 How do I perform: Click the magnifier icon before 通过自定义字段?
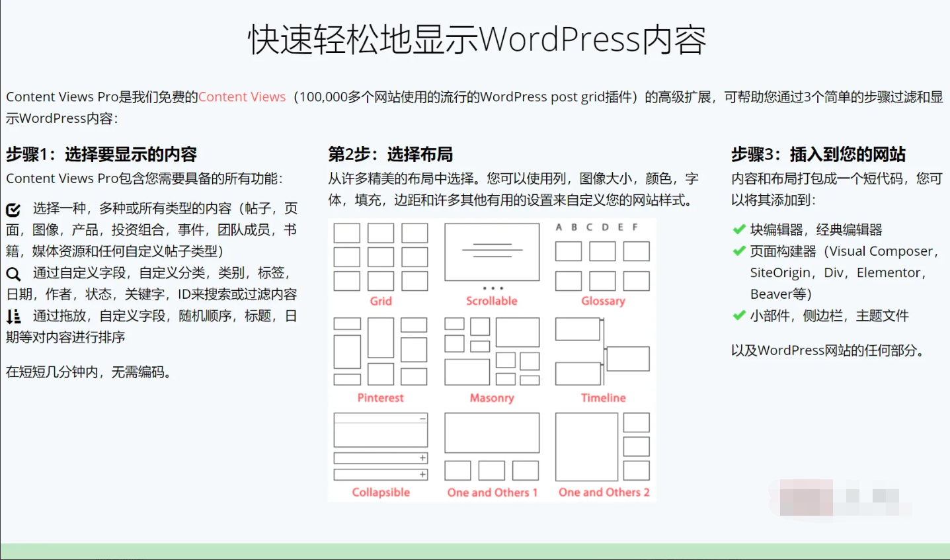(x=13, y=274)
